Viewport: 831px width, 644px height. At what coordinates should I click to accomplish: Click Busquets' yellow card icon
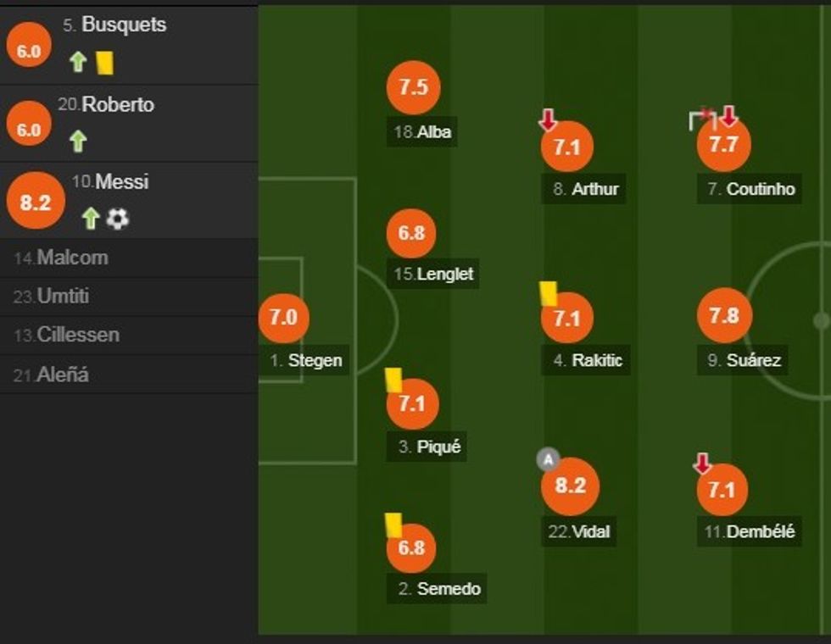point(105,62)
